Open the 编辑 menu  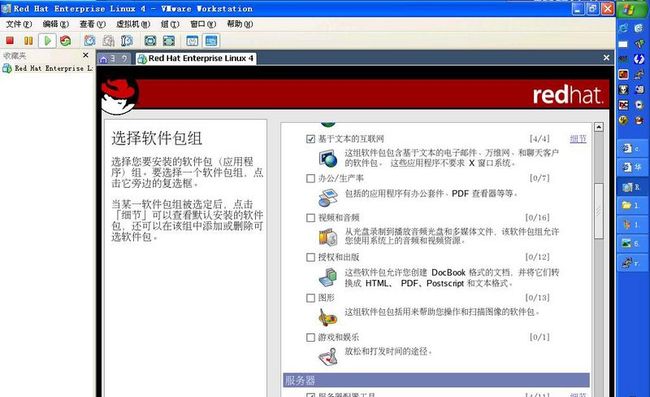tap(56, 24)
